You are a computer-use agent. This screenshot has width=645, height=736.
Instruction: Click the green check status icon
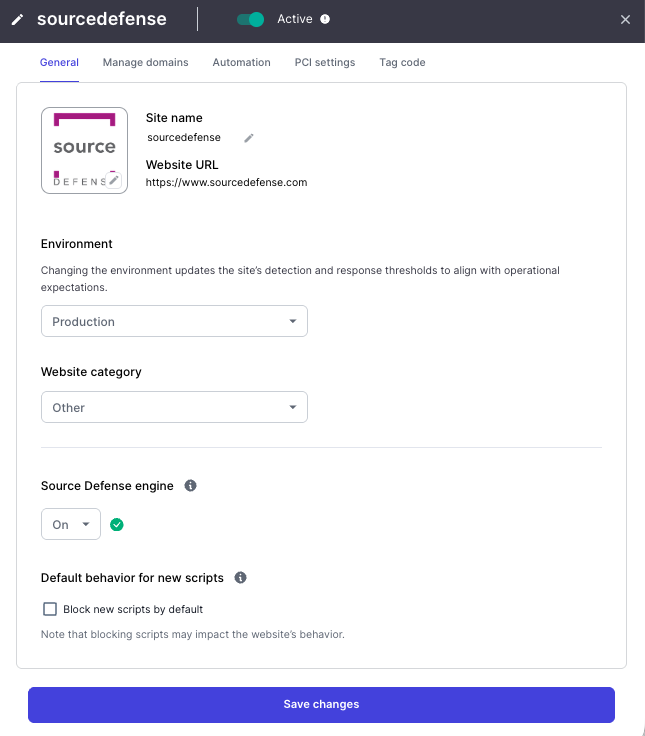[x=117, y=524]
